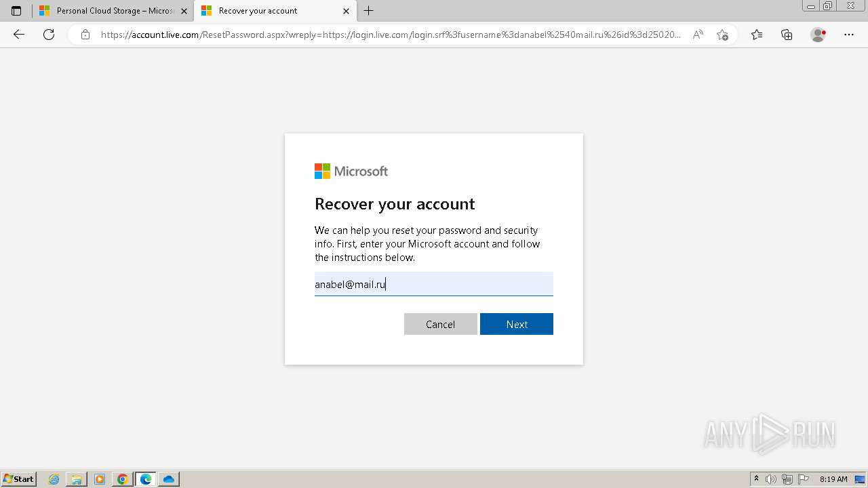Open media player taskbar icon
The height and width of the screenshot is (488, 868).
[x=100, y=479]
